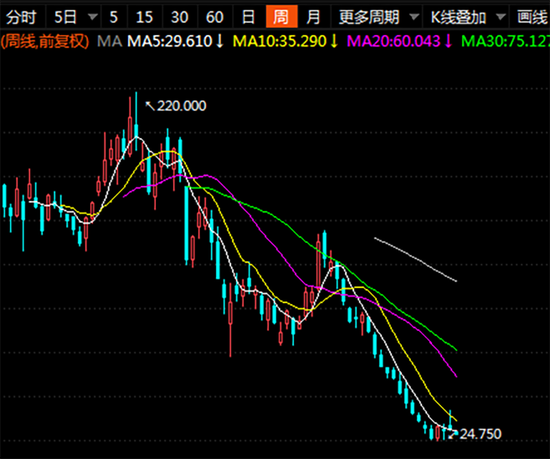This screenshot has height=459, width=550.
Task: Select the green MA30 legend
Action: (505, 42)
